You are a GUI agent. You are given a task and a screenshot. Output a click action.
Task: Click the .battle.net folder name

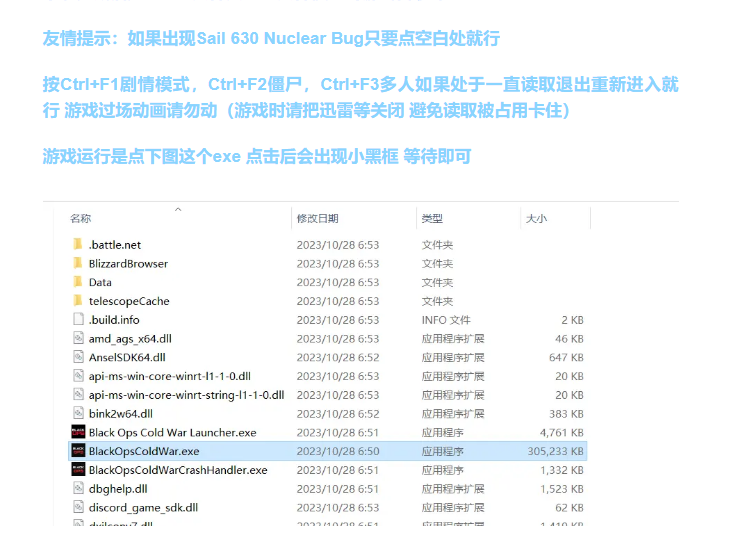click(x=115, y=245)
